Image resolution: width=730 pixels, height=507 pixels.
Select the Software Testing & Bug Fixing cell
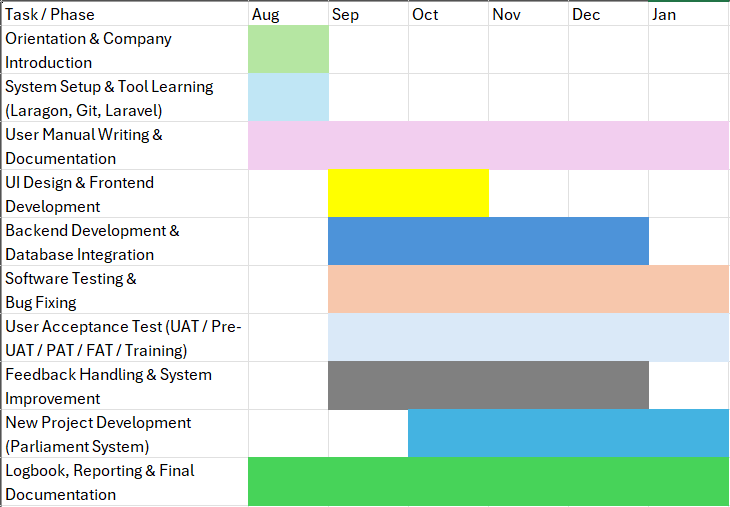pyautogui.click(x=124, y=290)
